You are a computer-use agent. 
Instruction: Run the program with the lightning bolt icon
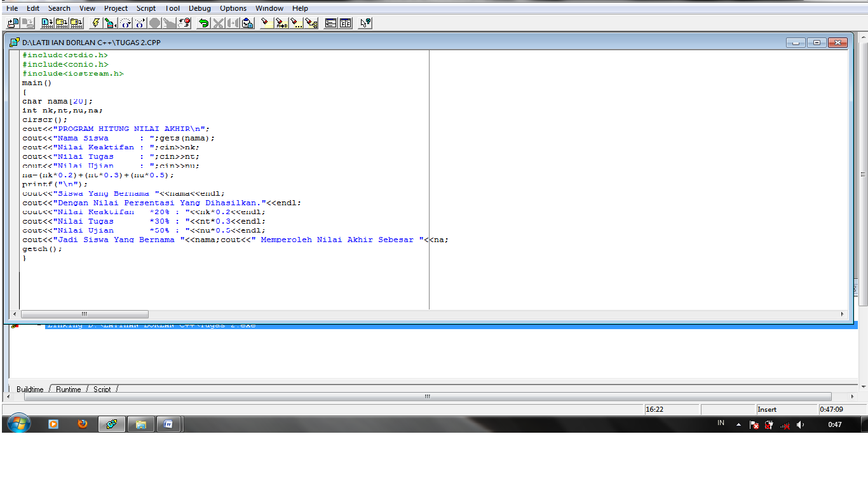coord(95,23)
